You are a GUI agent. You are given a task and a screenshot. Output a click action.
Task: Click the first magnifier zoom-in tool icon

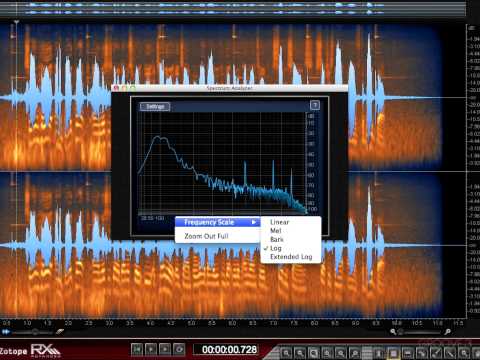[286, 353]
